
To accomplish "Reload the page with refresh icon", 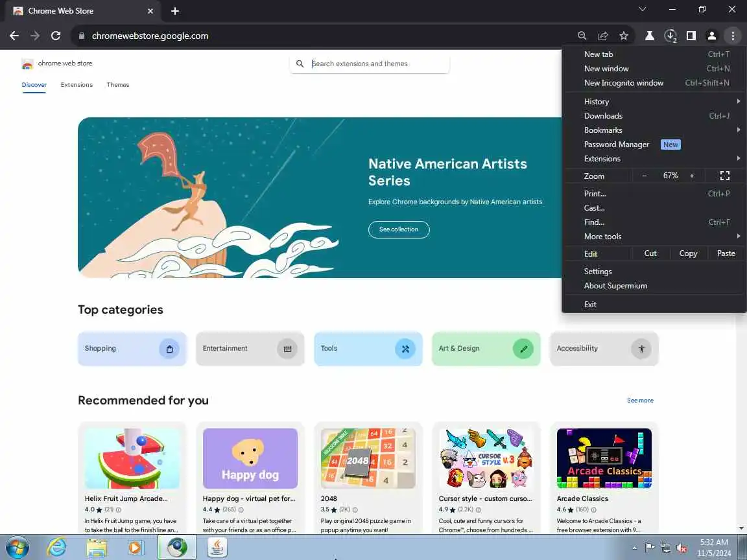I will [56, 36].
